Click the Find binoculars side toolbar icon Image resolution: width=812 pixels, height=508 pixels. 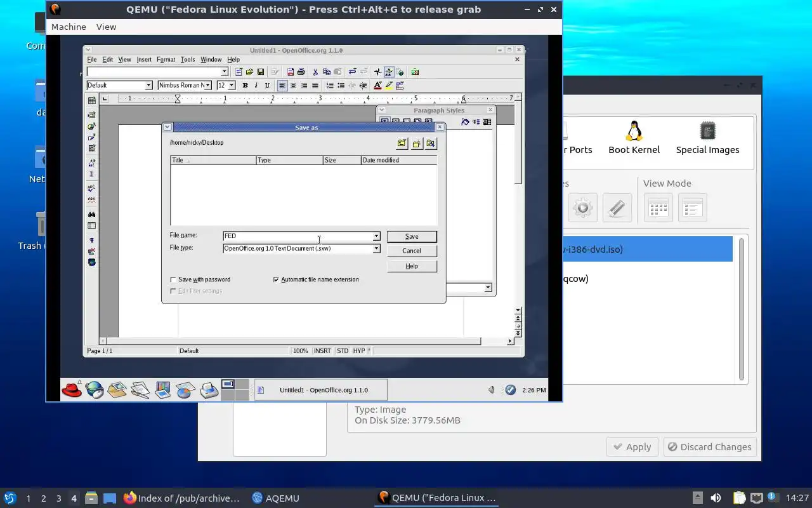[92, 215]
